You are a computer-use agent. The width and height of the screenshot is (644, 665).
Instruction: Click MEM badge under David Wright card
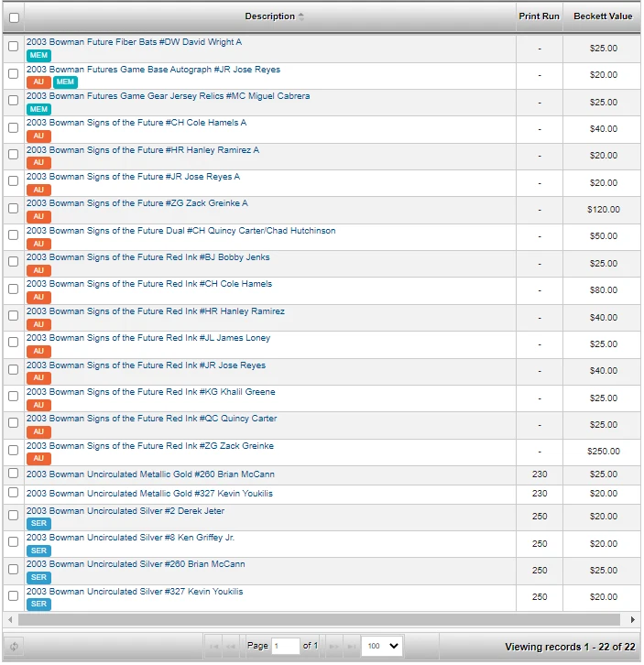38,55
